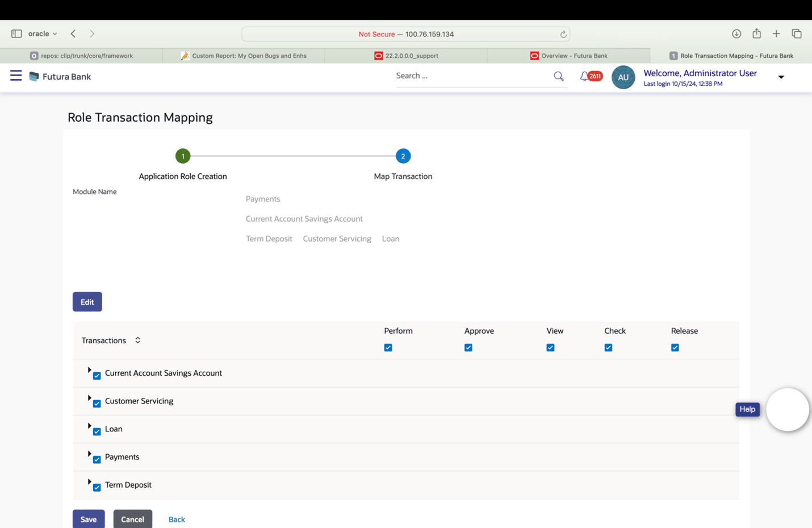Uncheck Current Account Savings Account row
Image resolution: width=812 pixels, height=528 pixels.
click(97, 376)
